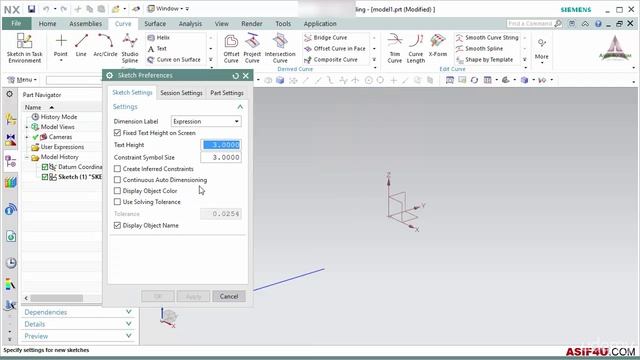Select the Text curve tool
Viewport: 640px width, 360px height.
tap(157, 49)
